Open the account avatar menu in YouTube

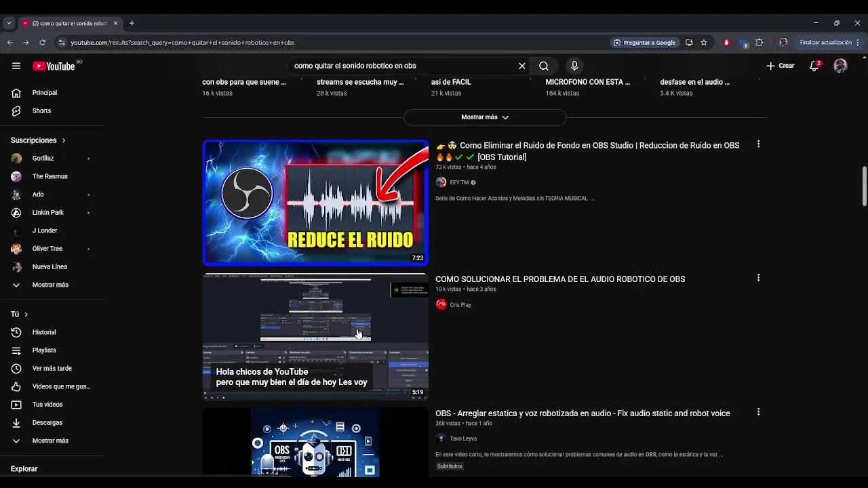pos(841,66)
